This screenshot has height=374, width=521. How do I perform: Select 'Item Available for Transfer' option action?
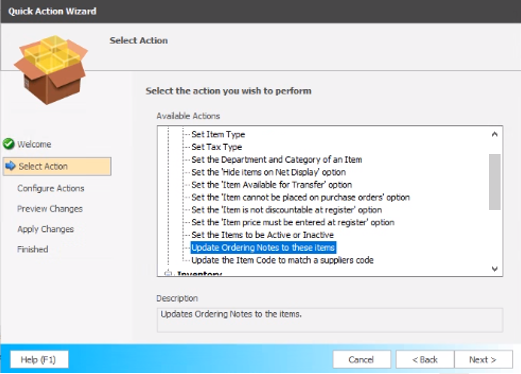click(x=272, y=185)
